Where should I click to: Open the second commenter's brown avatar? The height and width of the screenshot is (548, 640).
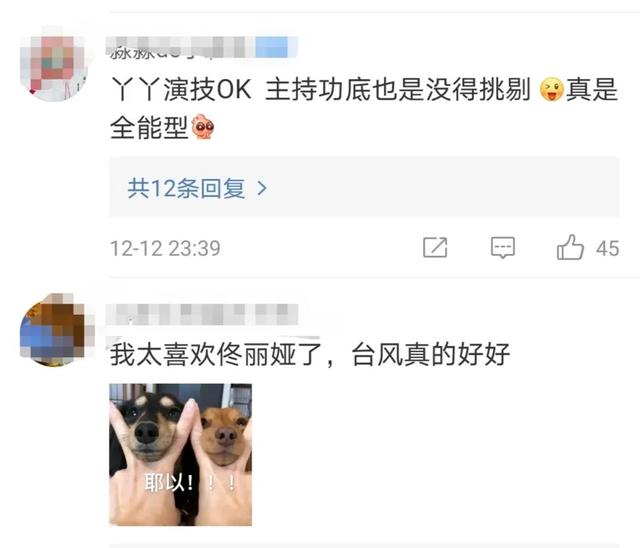54,330
